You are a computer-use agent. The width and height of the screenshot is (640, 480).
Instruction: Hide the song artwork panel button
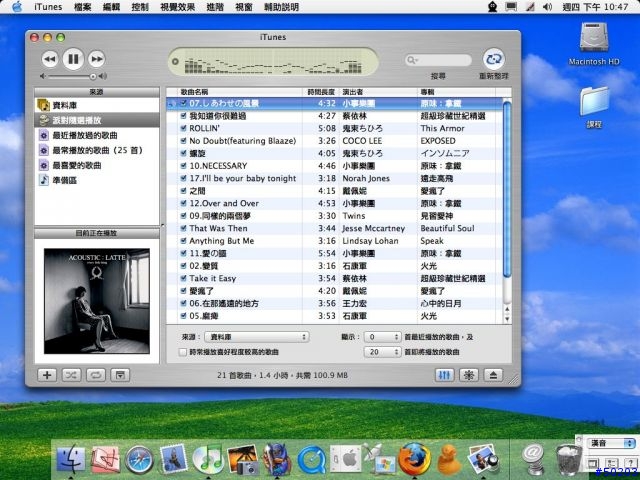tap(120, 375)
